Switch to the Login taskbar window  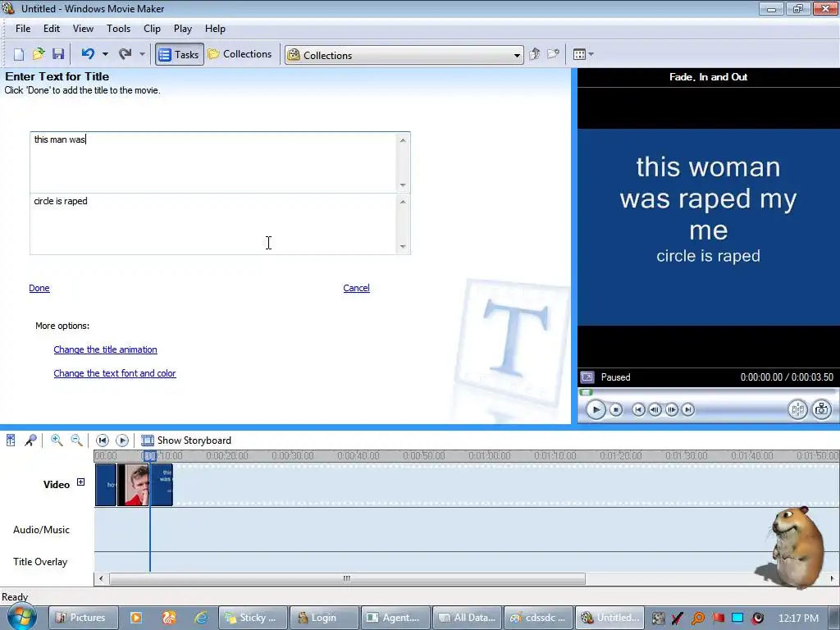[x=324, y=618]
